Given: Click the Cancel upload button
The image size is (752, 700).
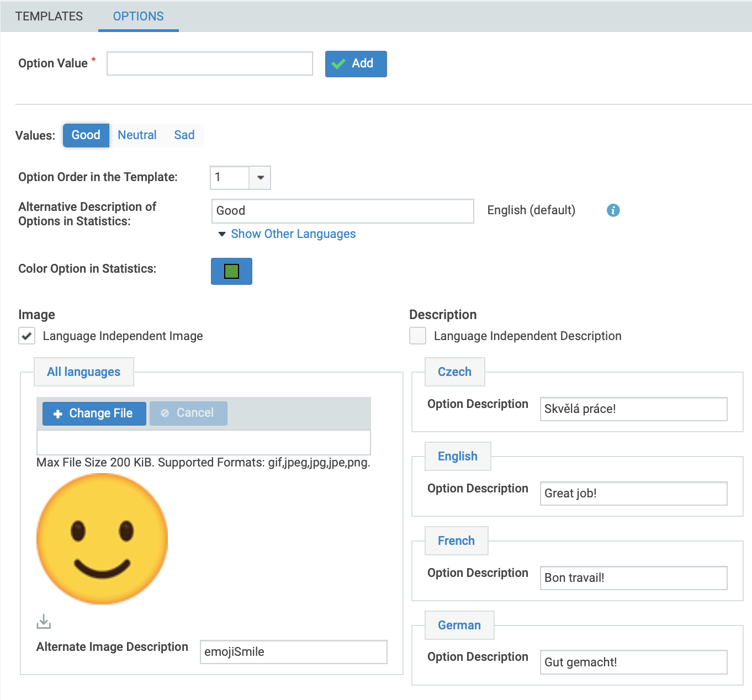Looking at the screenshot, I should pos(188,413).
